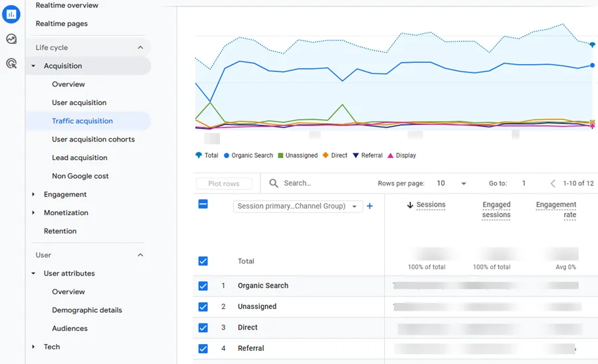Image resolution: width=598 pixels, height=364 pixels.
Task: Click the search magnifier icon above the table
Action: [x=274, y=183]
